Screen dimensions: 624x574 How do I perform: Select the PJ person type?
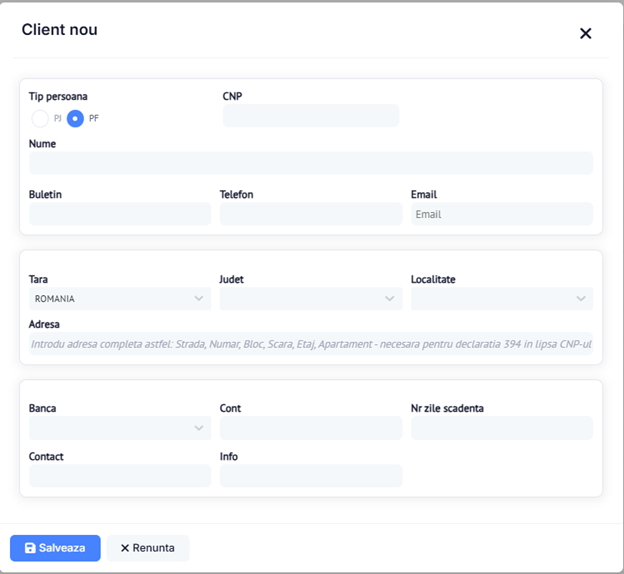pos(40,118)
